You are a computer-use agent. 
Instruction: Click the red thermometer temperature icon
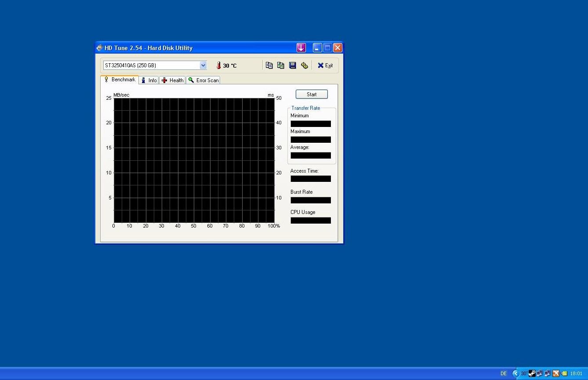218,65
